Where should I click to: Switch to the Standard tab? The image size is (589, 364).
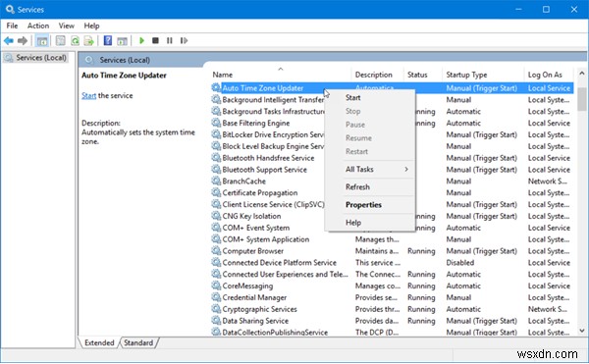pos(138,342)
